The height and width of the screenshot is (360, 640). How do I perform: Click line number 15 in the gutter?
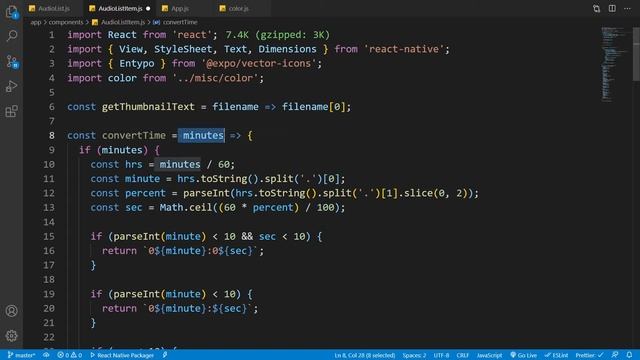(x=49, y=236)
